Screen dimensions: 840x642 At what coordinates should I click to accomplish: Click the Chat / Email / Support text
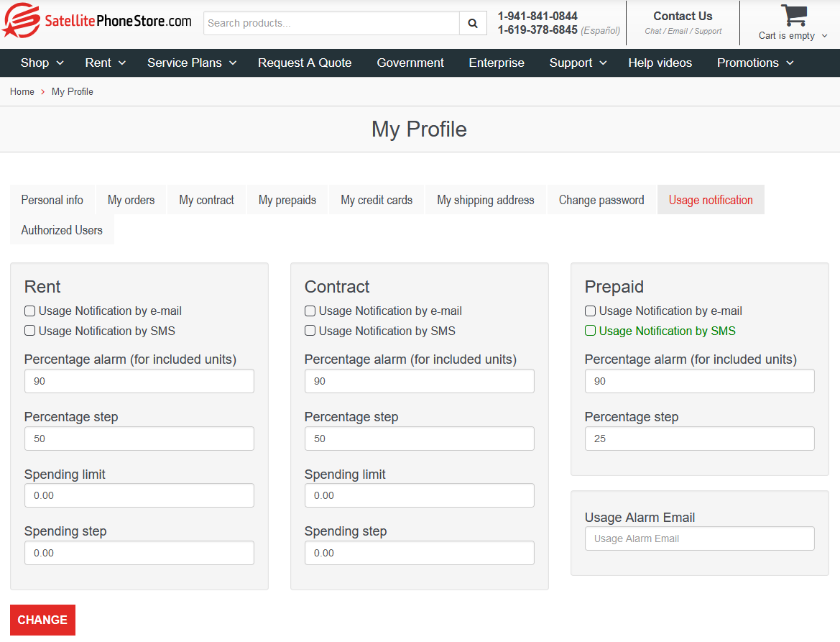point(683,31)
